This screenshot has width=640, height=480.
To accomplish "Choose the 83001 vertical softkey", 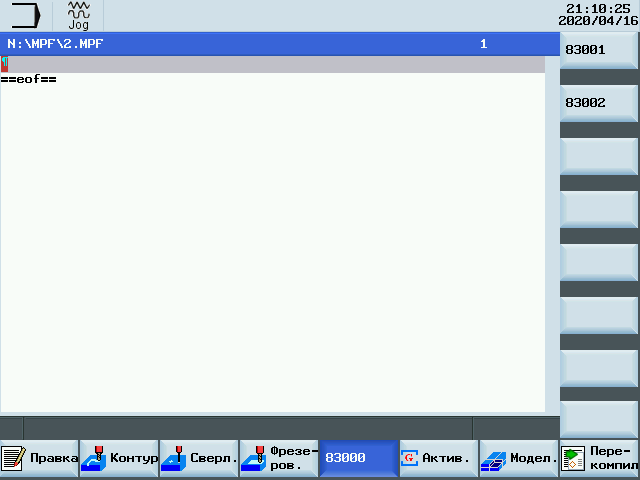I will [599, 51].
